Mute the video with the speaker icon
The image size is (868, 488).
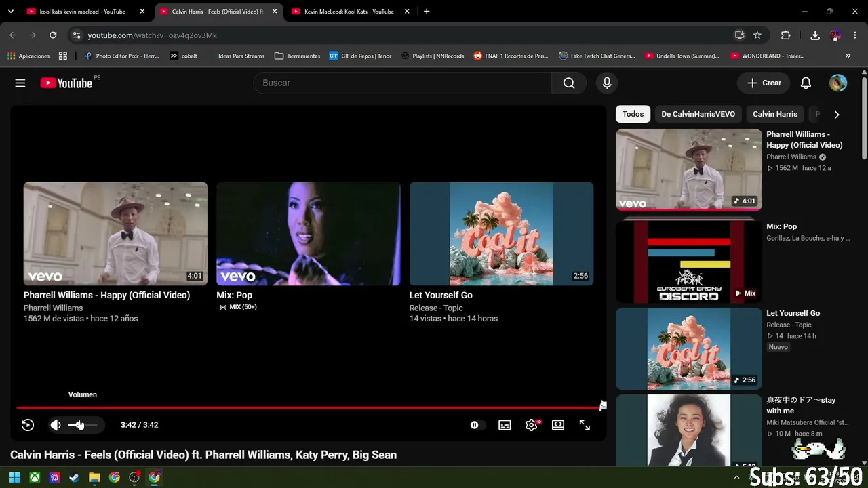(56, 425)
